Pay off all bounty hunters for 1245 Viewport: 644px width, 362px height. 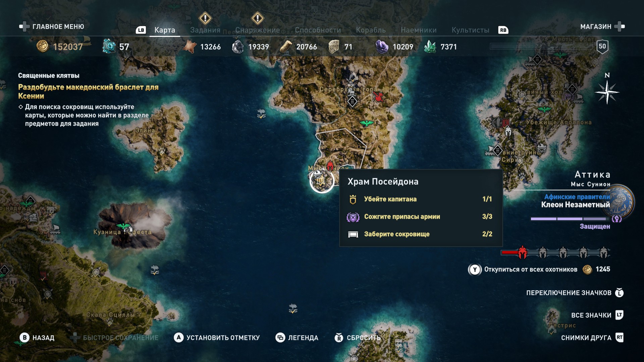(x=539, y=269)
